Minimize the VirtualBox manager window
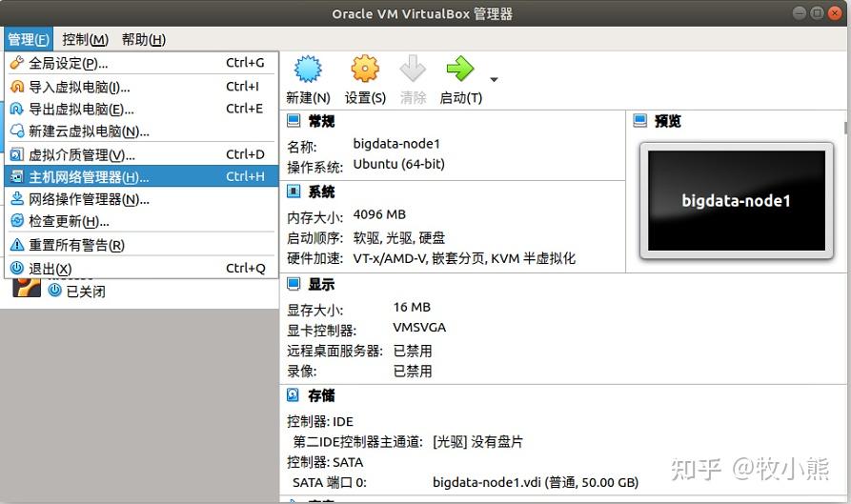The width and height of the screenshot is (851, 504). [x=799, y=13]
